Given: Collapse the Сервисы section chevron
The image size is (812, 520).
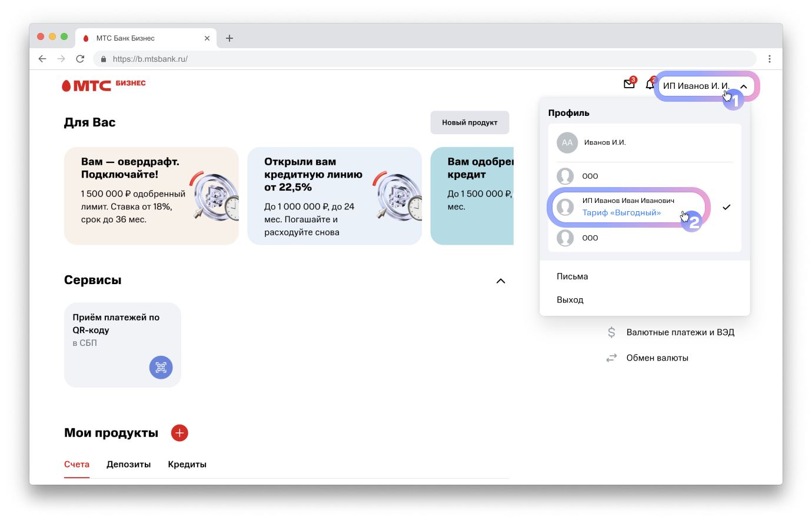Looking at the screenshot, I should click(x=501, y=281).
